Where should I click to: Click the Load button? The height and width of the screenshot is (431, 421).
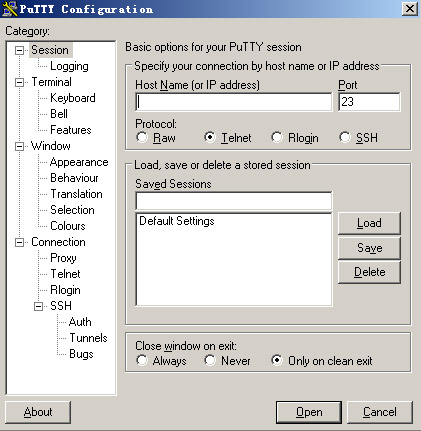[369, 223]
